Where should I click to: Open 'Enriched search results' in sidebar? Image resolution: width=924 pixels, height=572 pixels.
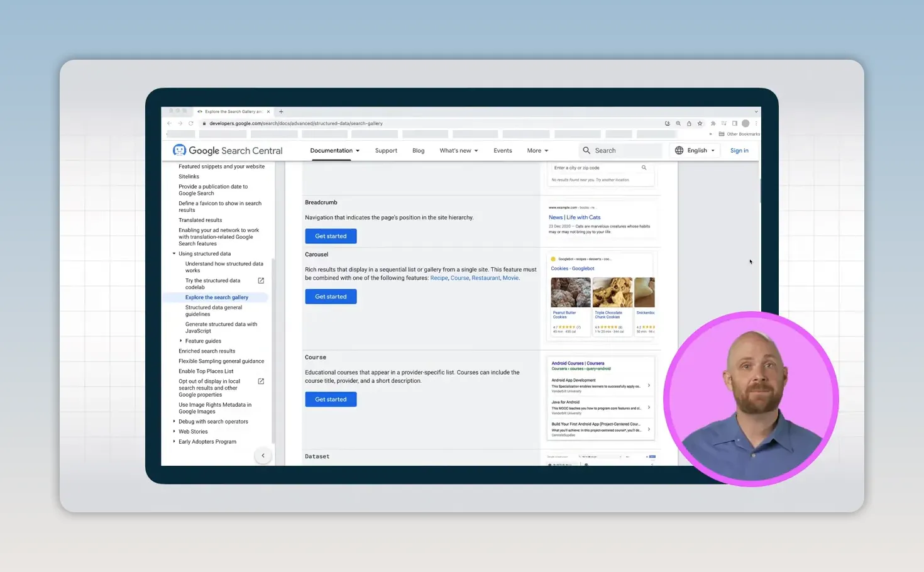tap(207, 351)
